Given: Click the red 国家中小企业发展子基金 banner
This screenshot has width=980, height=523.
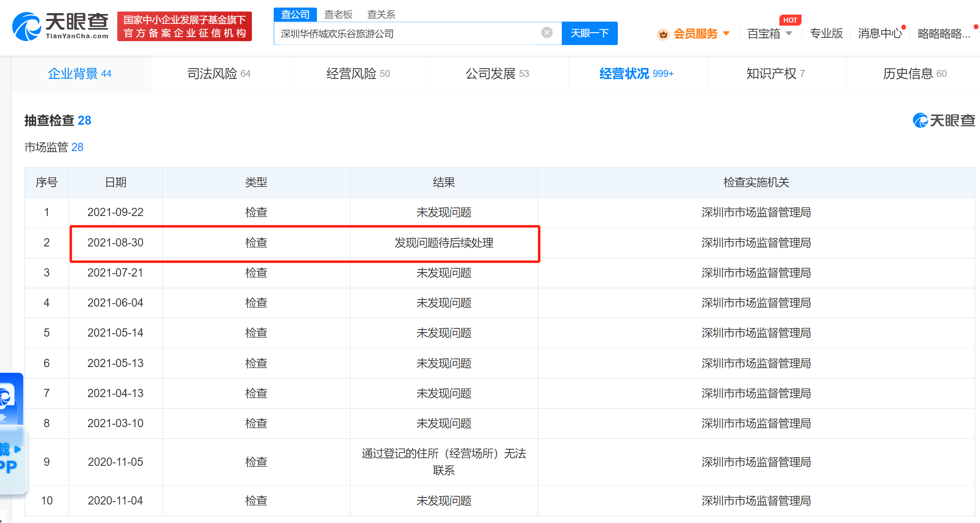Looking at the screenshot, I should coord(185,26).
